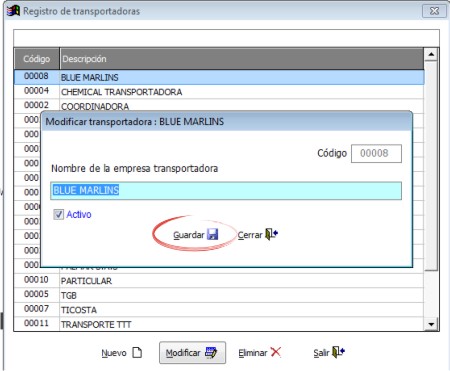
Task: Click the company name field containing BLUE MARLINS
Action: pos(226,191)
